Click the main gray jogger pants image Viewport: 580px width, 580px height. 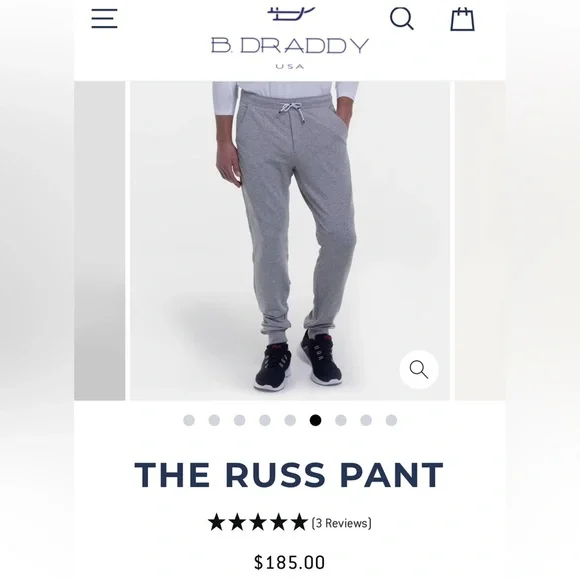click(x=290, y=241)
